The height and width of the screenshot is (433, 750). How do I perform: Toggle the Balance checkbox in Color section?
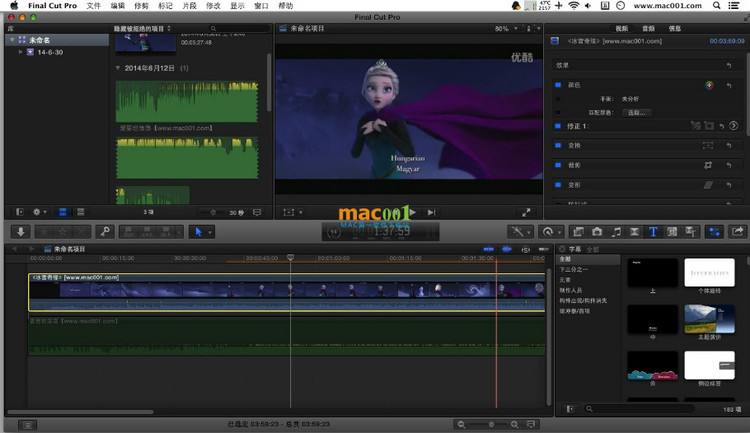[x=558, y=99]
